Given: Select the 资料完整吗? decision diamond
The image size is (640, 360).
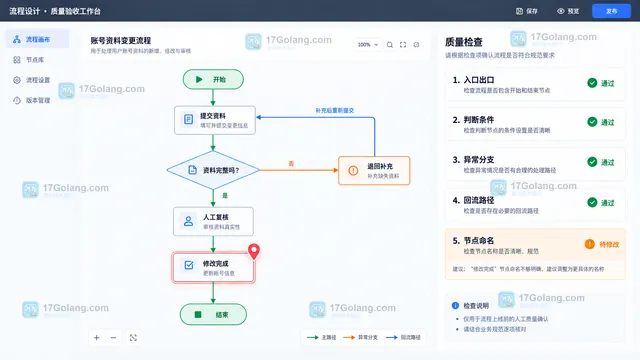Looking at the screenshot, I should pyautogui.click(x=213, y=170).
